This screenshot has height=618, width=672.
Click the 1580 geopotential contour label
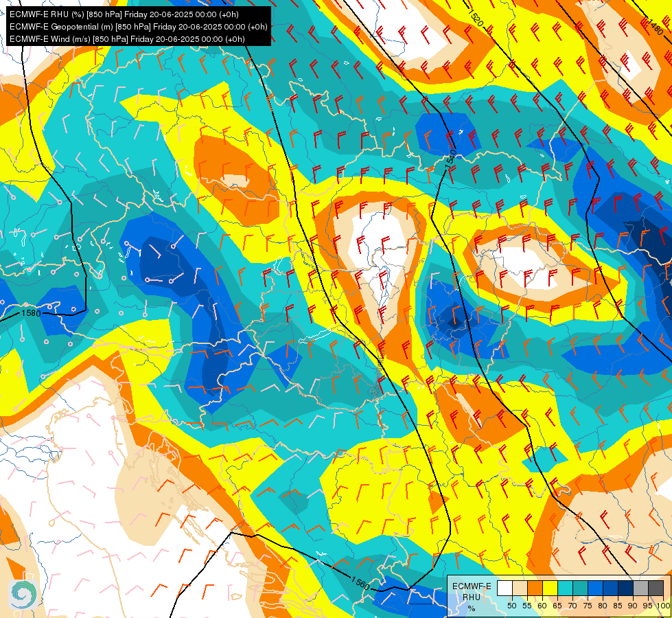[x=31, y=313]
